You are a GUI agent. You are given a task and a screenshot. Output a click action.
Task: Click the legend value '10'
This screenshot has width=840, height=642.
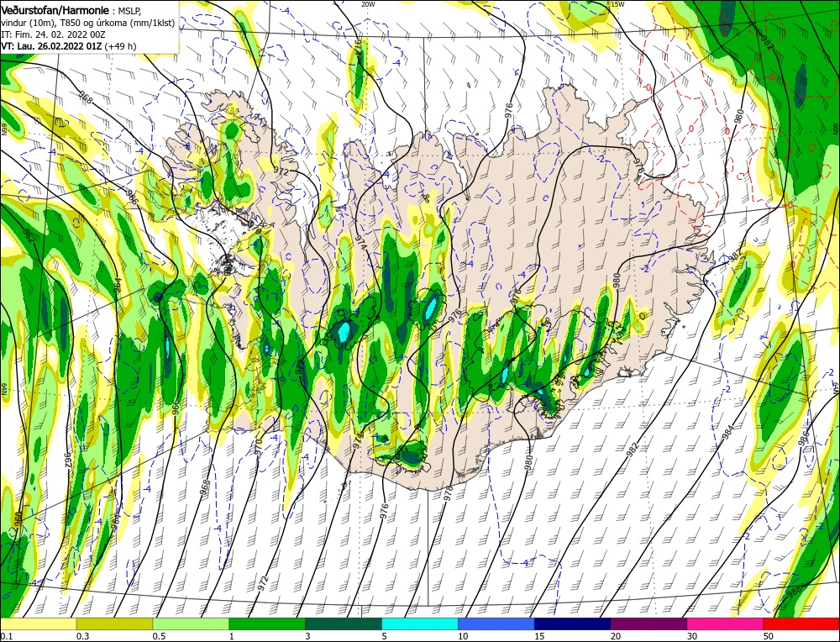click(x=463, y=636)
